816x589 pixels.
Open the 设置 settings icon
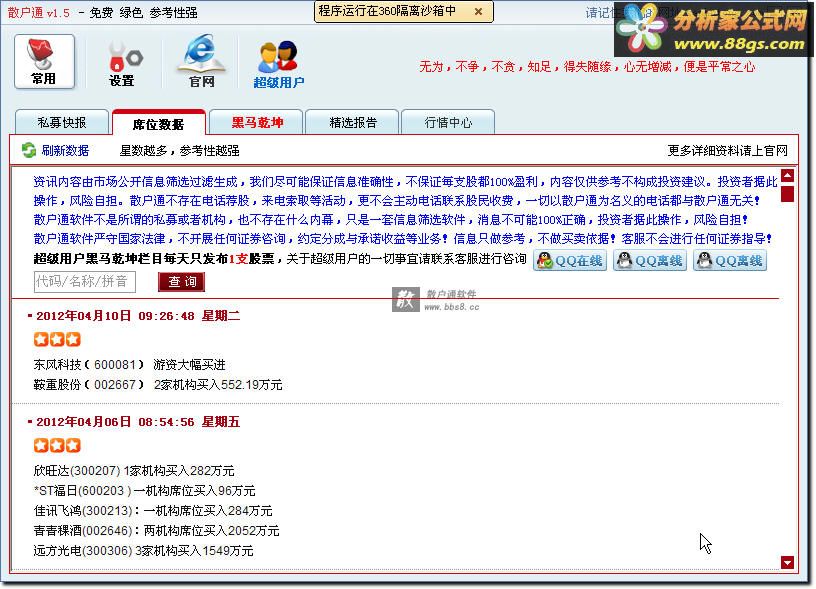point(123,63)
